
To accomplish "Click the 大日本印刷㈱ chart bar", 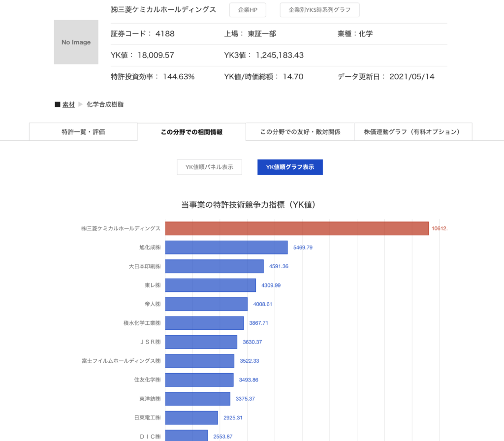I will [x=215, y=266].
